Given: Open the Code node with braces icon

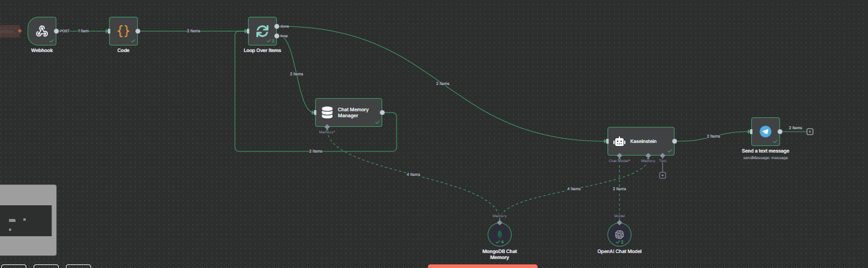Looking at the screenshot, I should click(123, 31).
